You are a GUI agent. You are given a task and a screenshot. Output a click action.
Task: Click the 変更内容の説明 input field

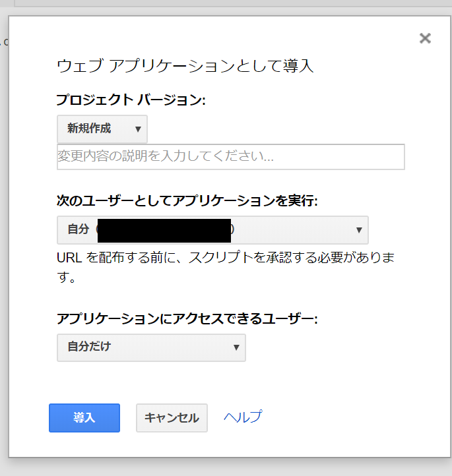point(230,157)
